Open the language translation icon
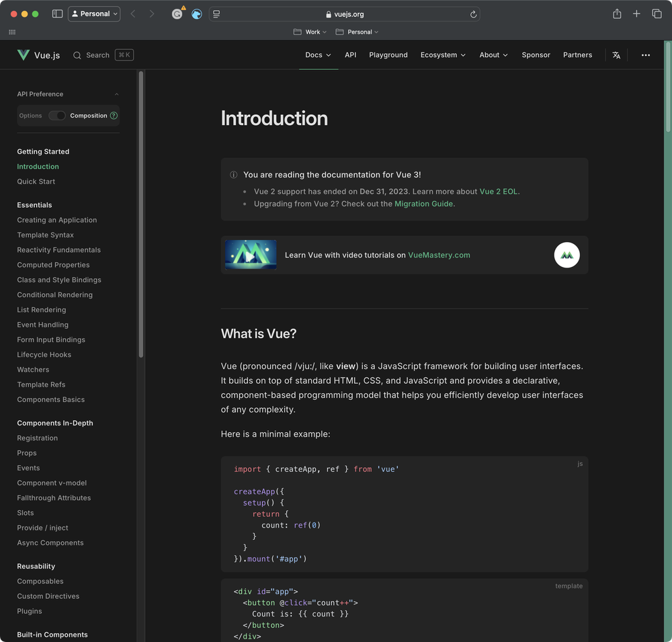This screenshot has height=642, width=672. pos(616,55)
